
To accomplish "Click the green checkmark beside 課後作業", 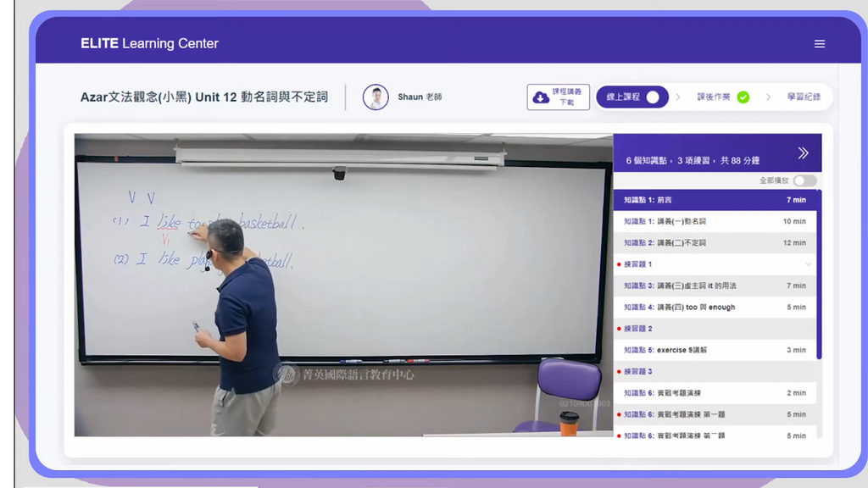I will 743,97.
